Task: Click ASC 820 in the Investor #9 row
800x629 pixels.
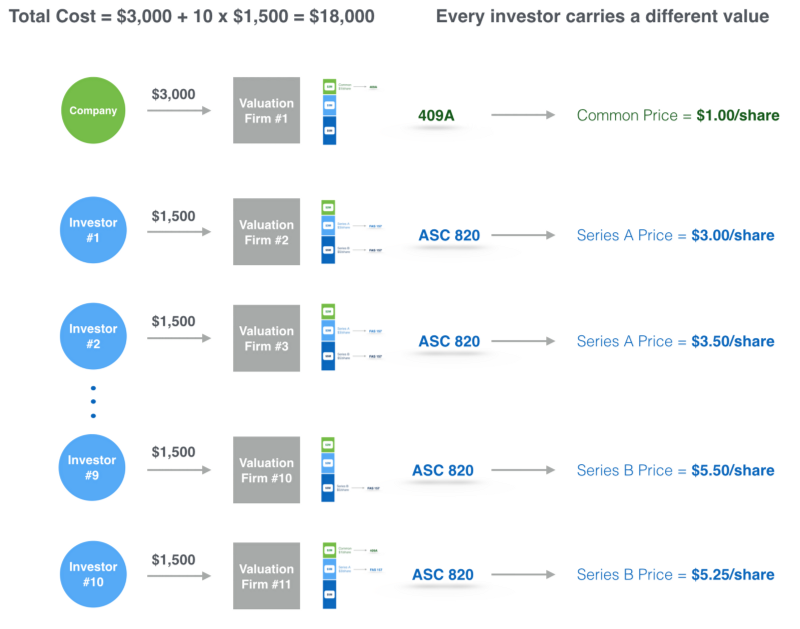Action: coord(443,470)
